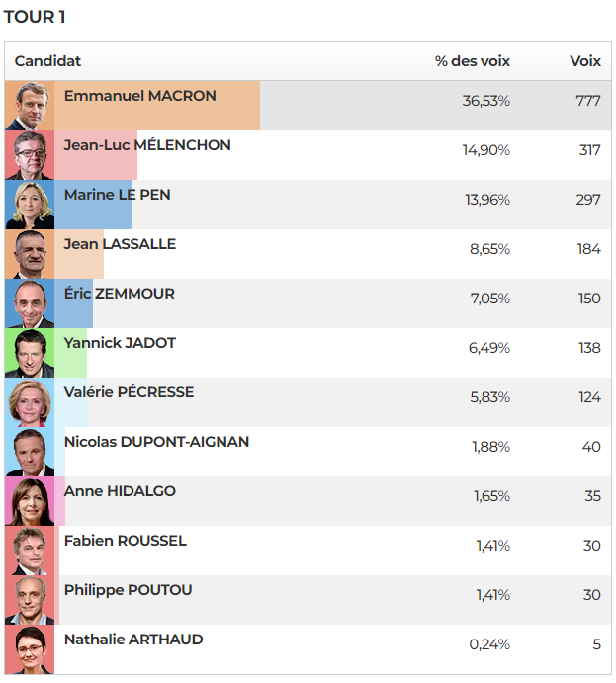The height and width of the screenshot is (683, 616).
Task: Click Le Pen's 13,96% value
Action: (x=487, y=200)
